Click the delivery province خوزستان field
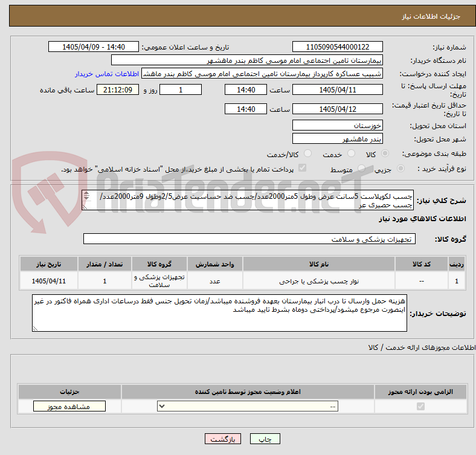476x455 pixels. 337,126
